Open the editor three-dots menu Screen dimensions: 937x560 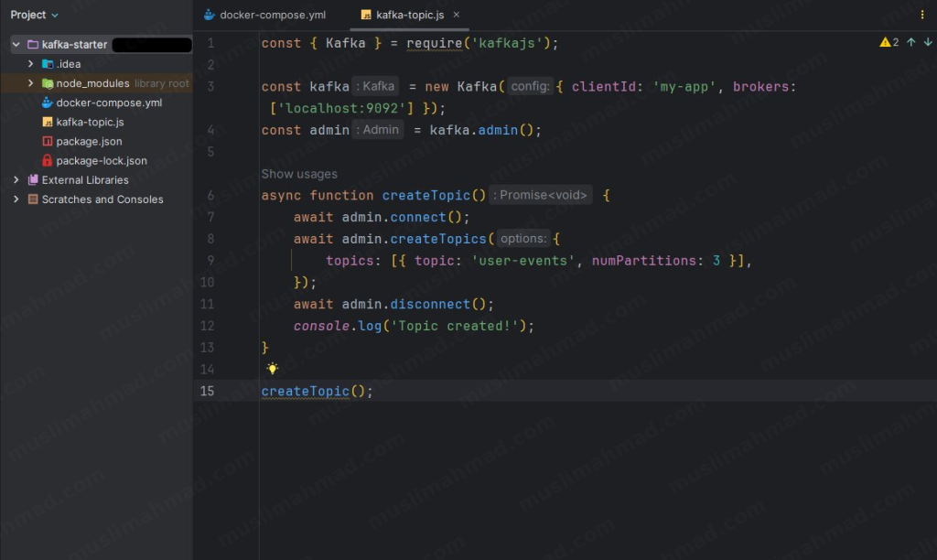921,15
